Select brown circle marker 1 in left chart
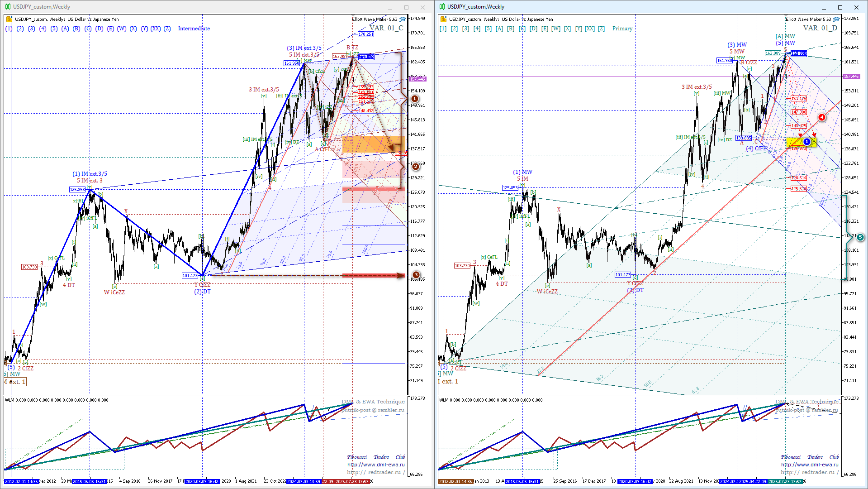Screen dimensions: 868x489 pyautogui.click(x=414, y=99)
